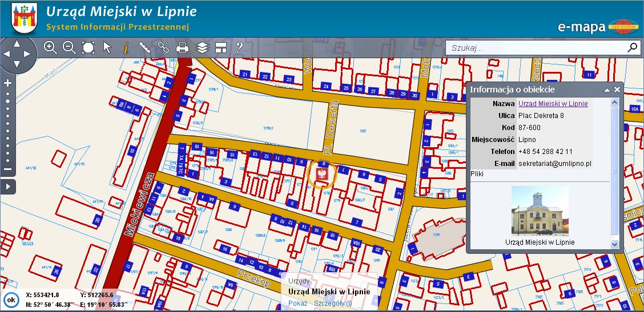The image size is (644, 312).
Task: Click the minus zoom button on slider
Action: point(8,169)
